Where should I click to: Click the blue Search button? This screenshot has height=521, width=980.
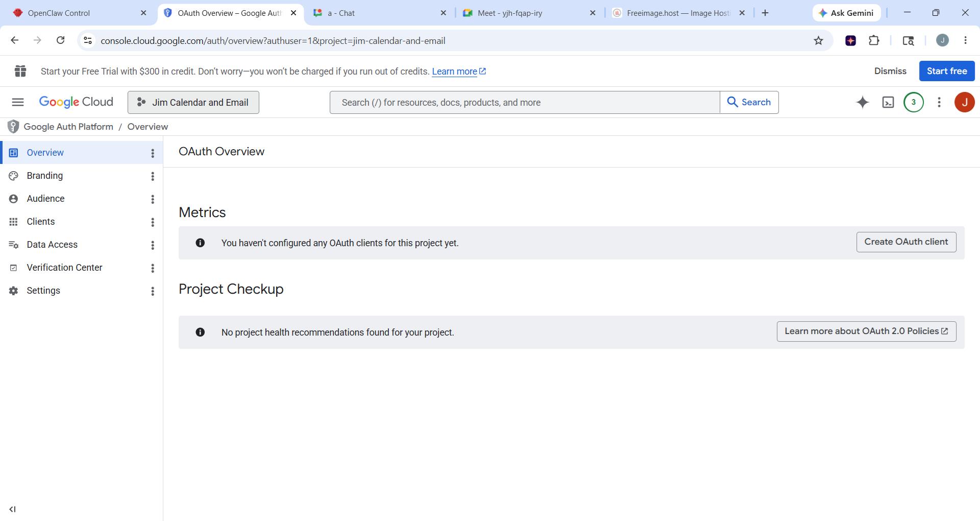(x=749, y=102)
